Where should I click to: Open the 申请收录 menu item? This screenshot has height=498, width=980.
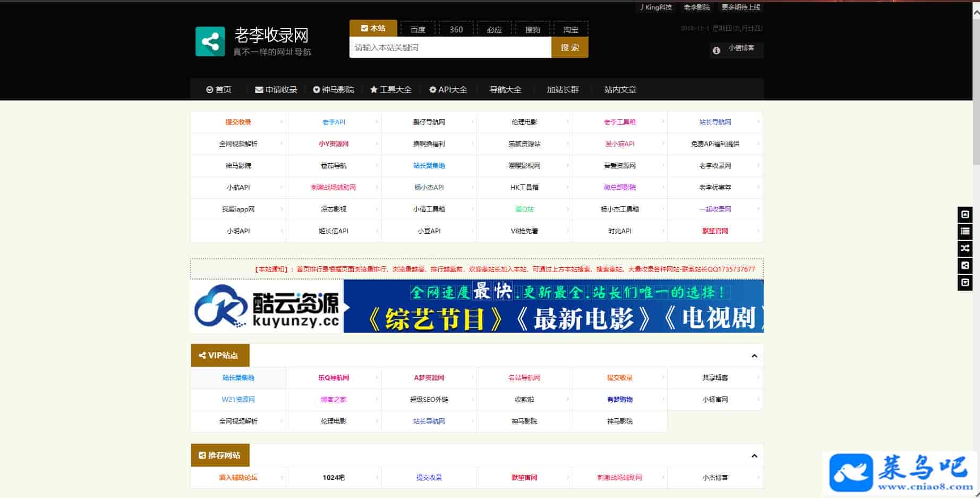pyautogui.click(x=276, y=89)
